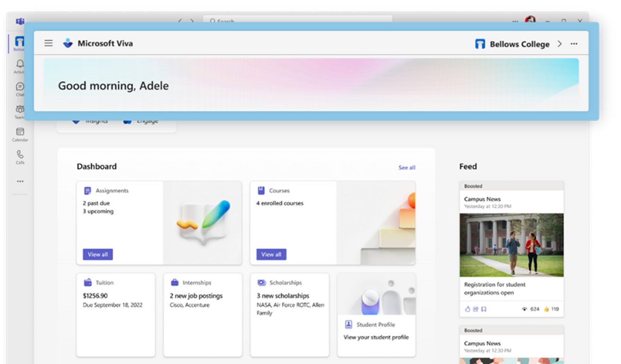
Task: Click 'Due September 18, 2022' text
Action: (112, 305)
